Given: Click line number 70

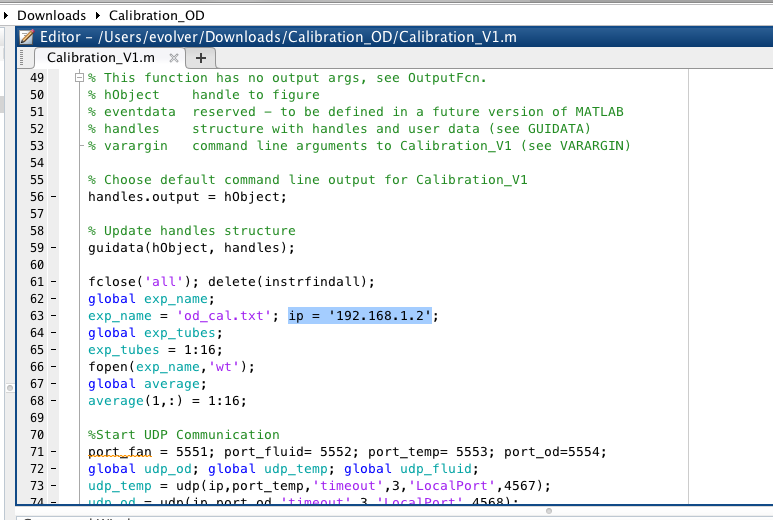Looking at the screenshot, I should [x=37, y=435].
